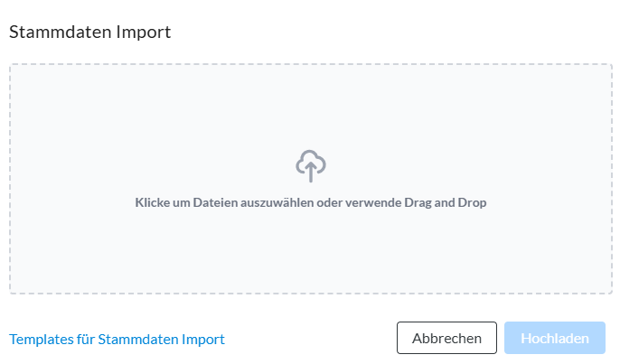Click the word 'Templates' in the bottom link

click(42, 339)
